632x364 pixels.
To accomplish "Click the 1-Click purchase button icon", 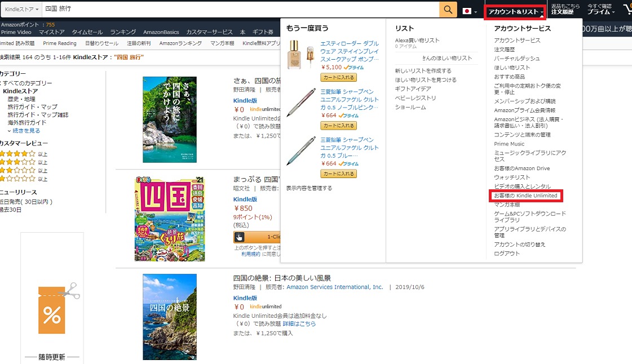I will tap(240, 237).
